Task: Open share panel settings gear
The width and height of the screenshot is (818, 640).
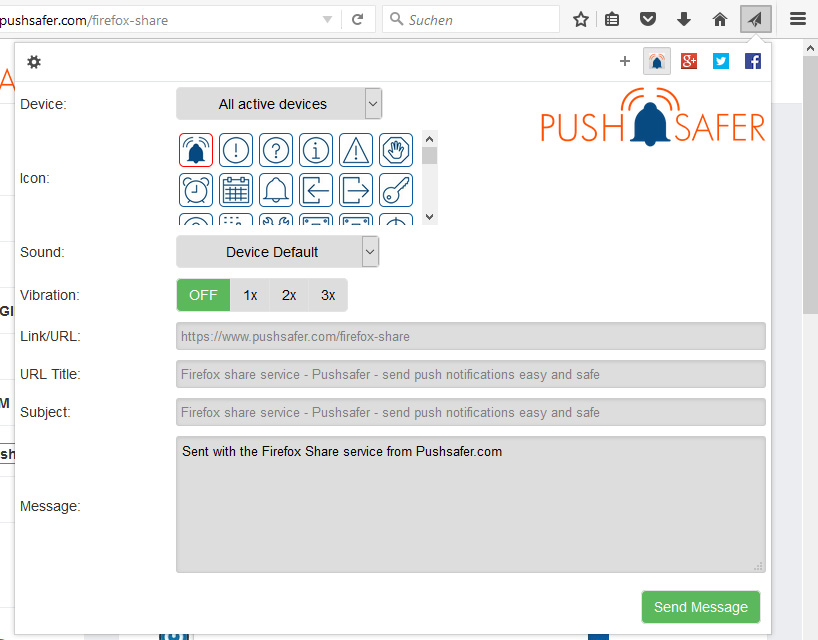Action: [x=34, y=62]
